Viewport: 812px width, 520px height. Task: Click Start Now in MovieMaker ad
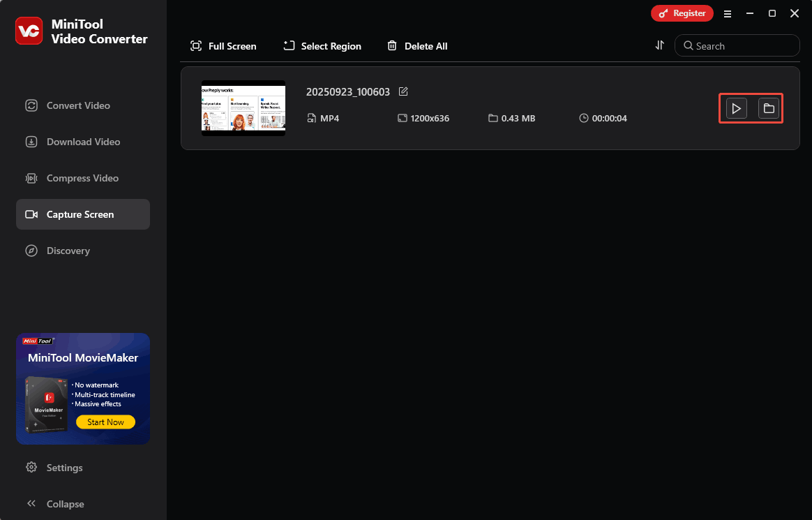pos(105,422)
